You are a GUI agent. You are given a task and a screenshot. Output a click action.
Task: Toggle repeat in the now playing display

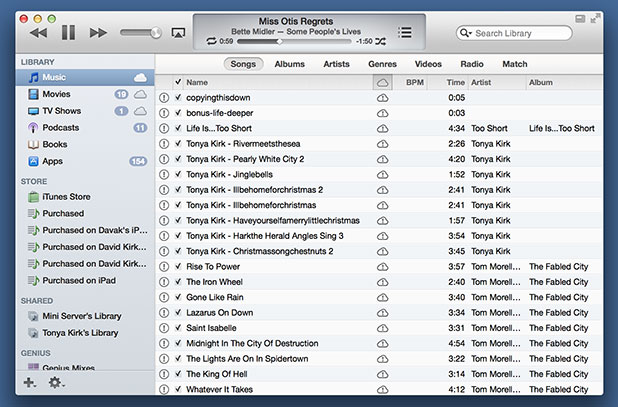(x=212, y=41)
